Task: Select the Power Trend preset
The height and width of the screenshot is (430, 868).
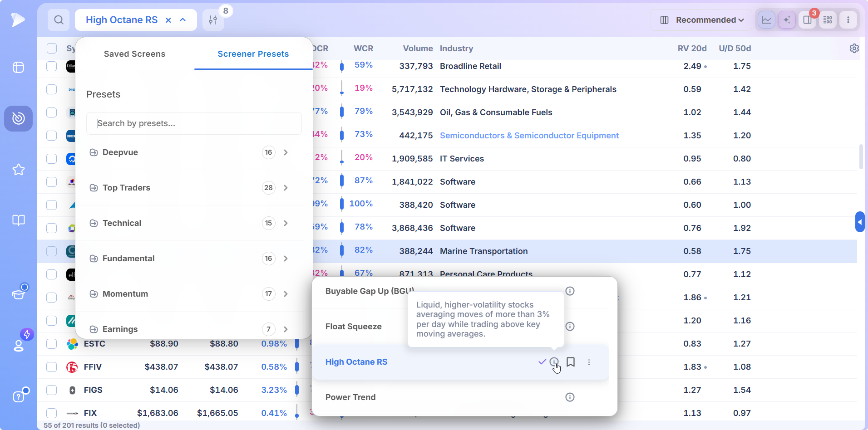Action: point(350,397)
